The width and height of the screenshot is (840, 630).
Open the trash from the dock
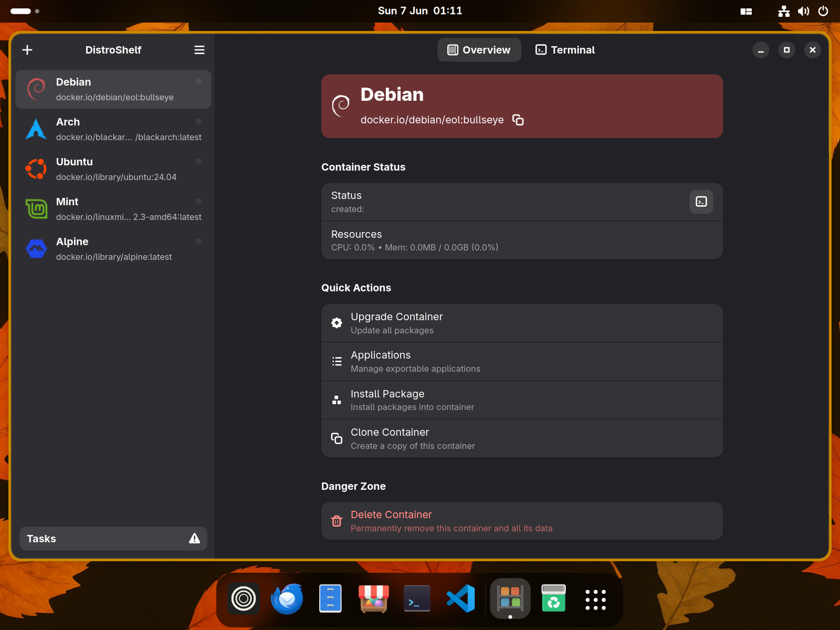[x=554, y=599]
